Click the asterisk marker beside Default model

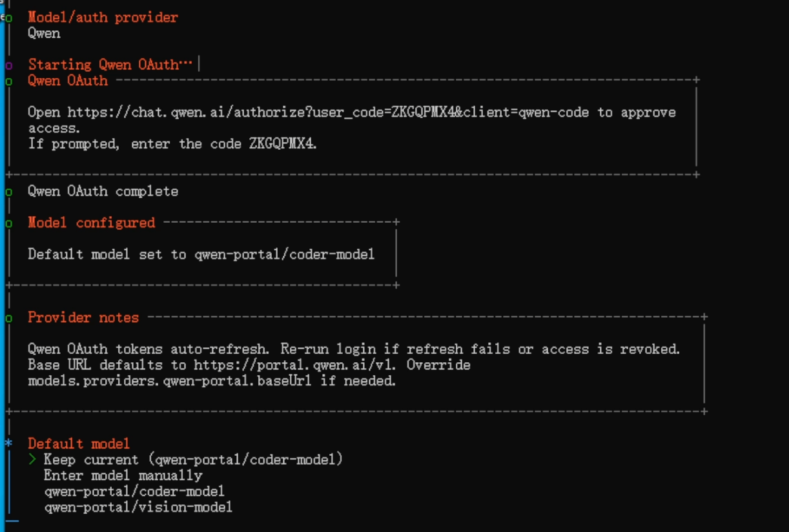(x=8, y=444)
